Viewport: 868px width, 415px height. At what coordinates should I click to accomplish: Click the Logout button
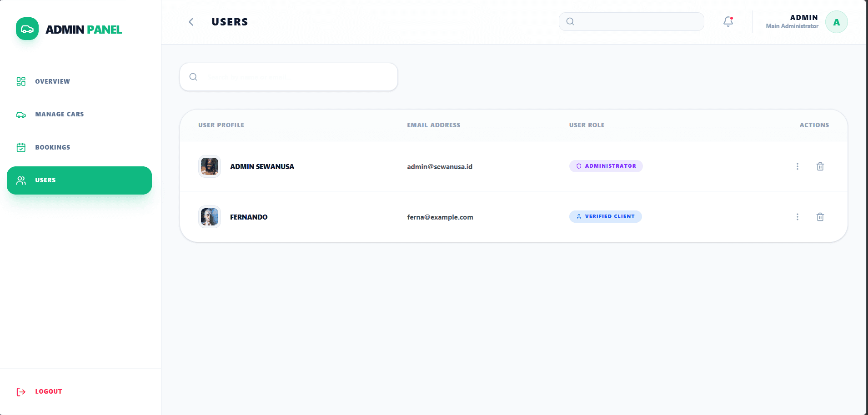(48, 391)
